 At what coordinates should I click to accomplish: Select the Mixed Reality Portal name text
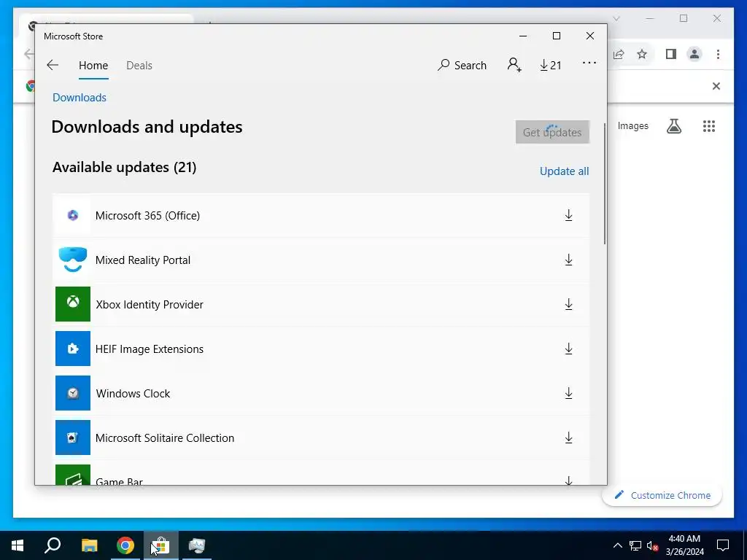point(143,260)
